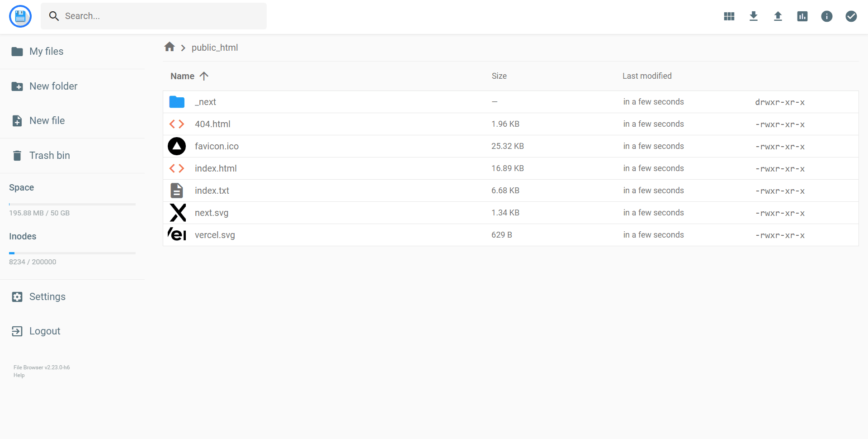Select the favicon.ico thumbnail
Image resolution: width=868 pixels, height=439 pixels.
[177, 146]
